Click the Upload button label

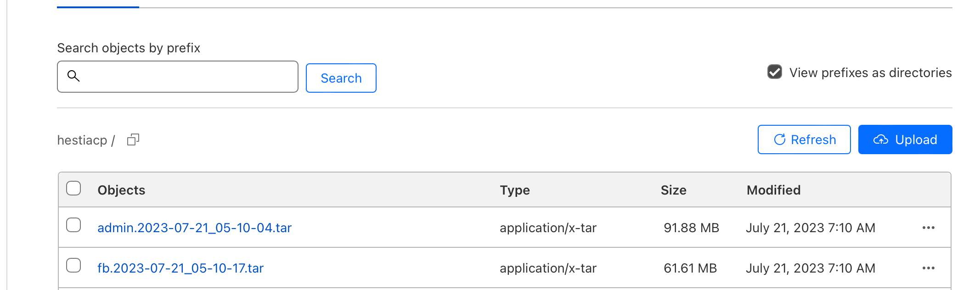pyautogui.click(x=916, y=139)
